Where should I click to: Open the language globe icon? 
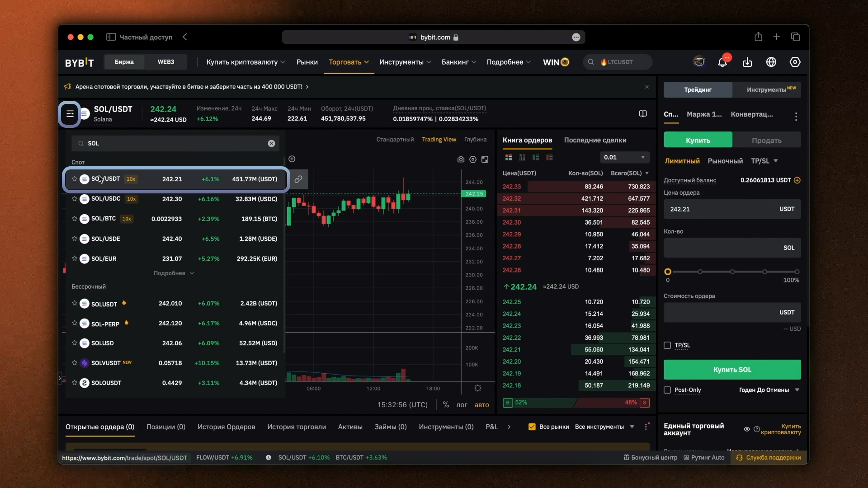click(x=771, y=62)
